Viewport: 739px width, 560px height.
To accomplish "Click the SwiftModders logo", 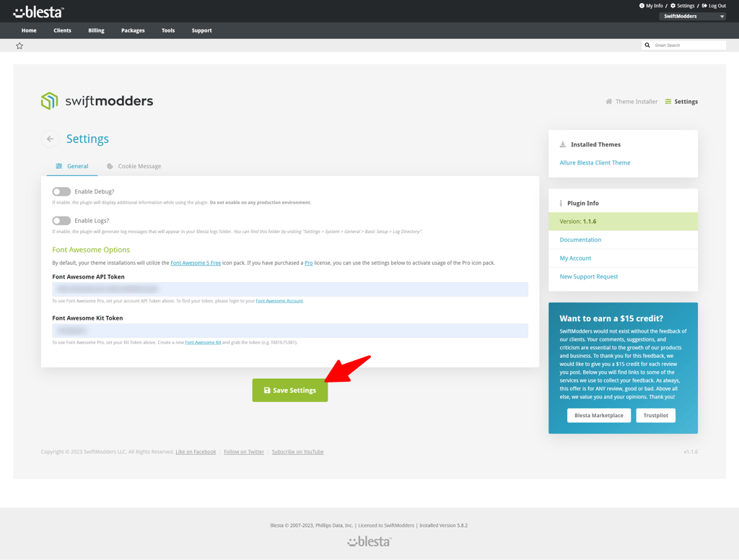I will click(x=97, y=101).
